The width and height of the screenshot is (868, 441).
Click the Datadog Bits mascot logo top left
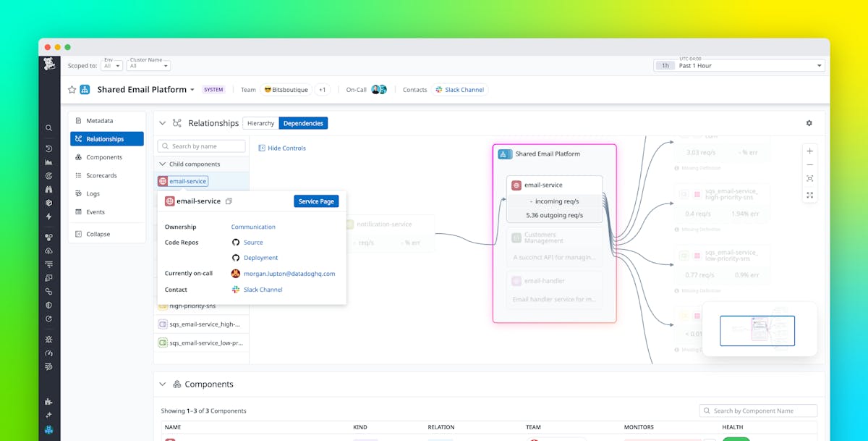[48, 64]
